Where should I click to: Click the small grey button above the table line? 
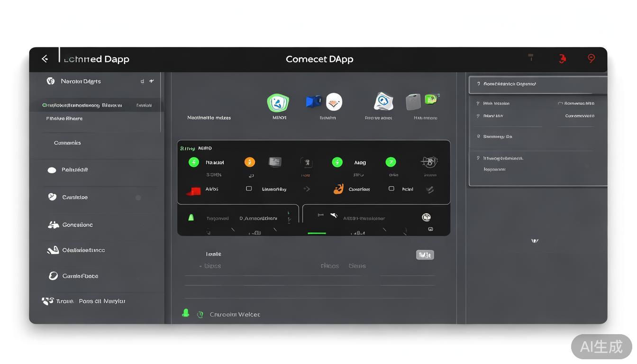pos(425,255)
